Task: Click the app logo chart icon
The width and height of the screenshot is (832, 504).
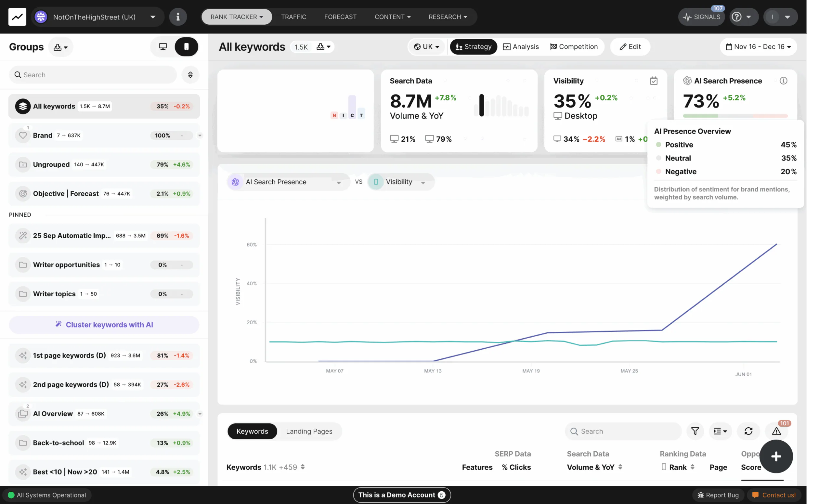Action: (x=17, y=17)
